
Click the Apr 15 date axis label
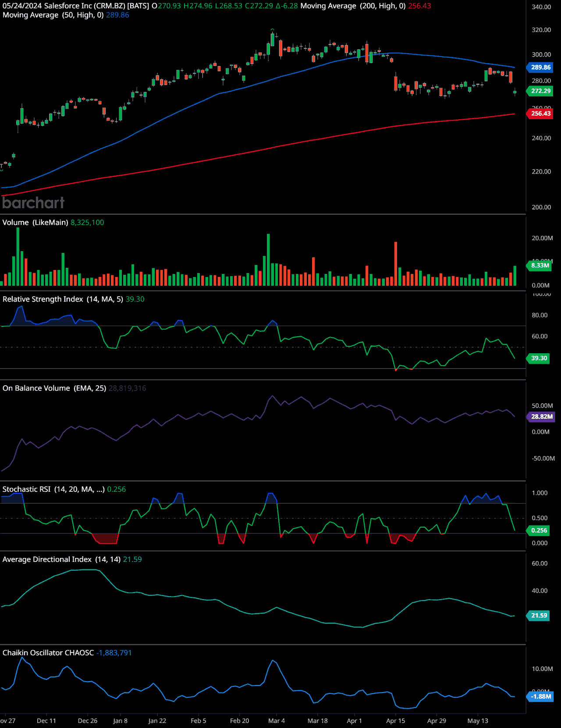point(396,721)
